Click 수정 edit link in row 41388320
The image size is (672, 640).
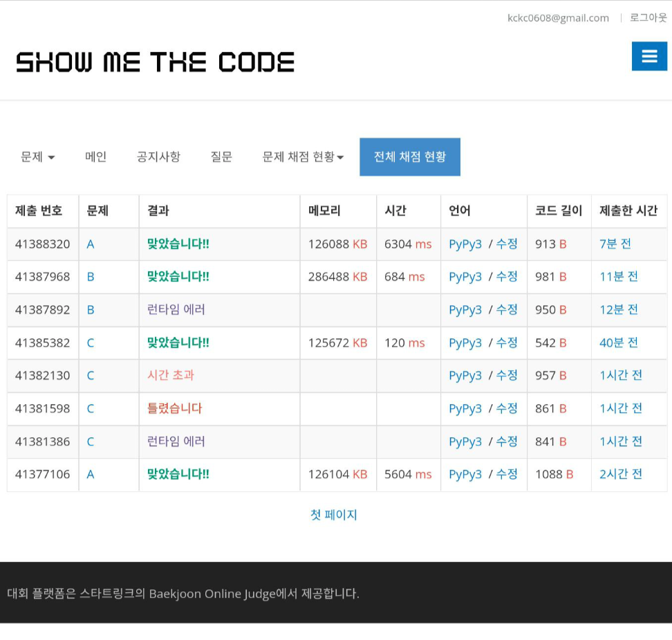(507, 244)
